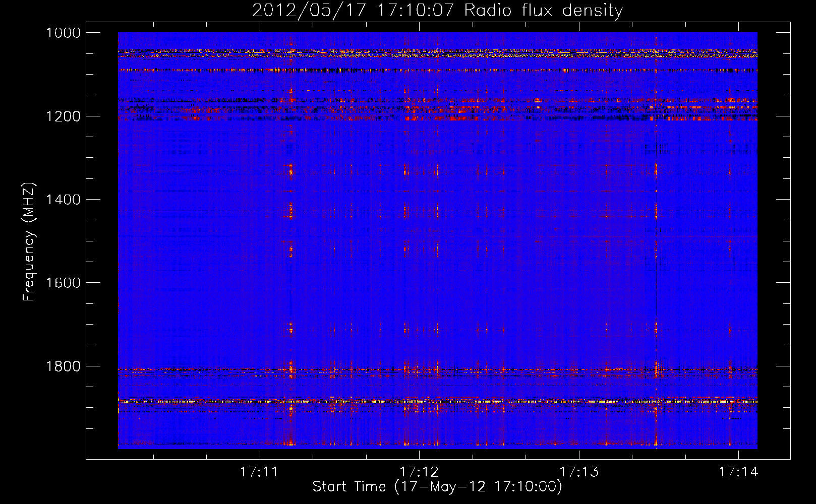Click the 17:14 time tick label

point(738,472)
